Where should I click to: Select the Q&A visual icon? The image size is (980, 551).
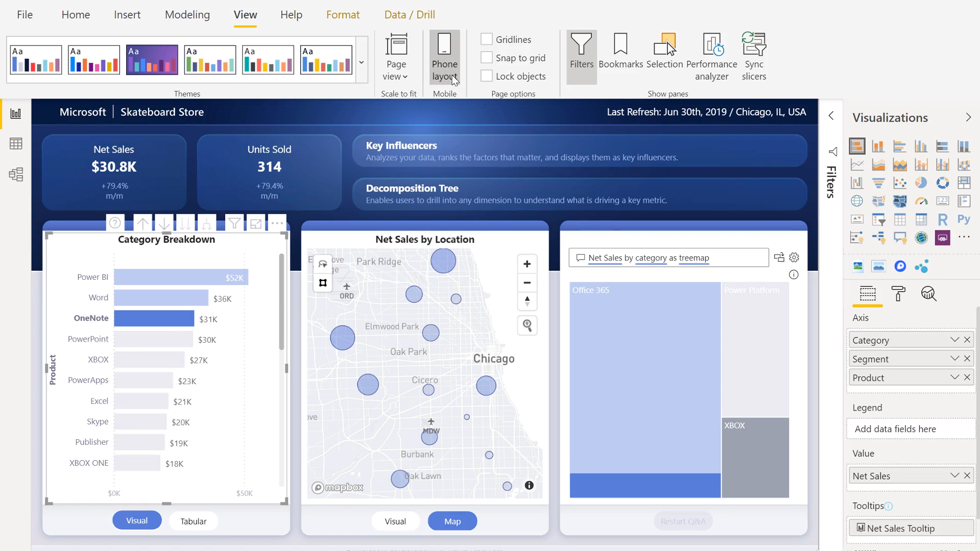click(x=900, y=237)
